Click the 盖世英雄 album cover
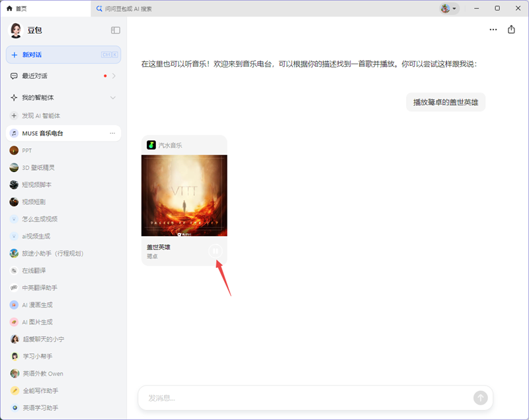 (x=184, y=194)
